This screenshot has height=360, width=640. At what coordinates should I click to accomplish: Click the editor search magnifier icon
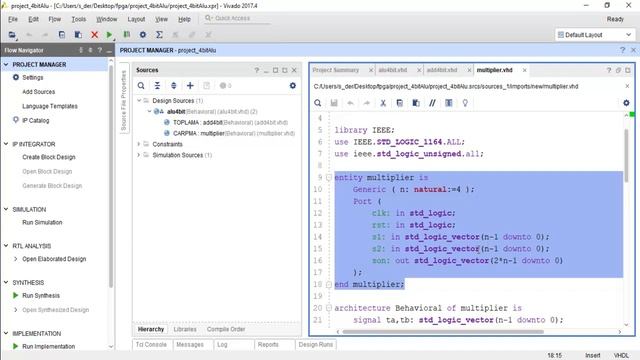(x=318, y=103)
